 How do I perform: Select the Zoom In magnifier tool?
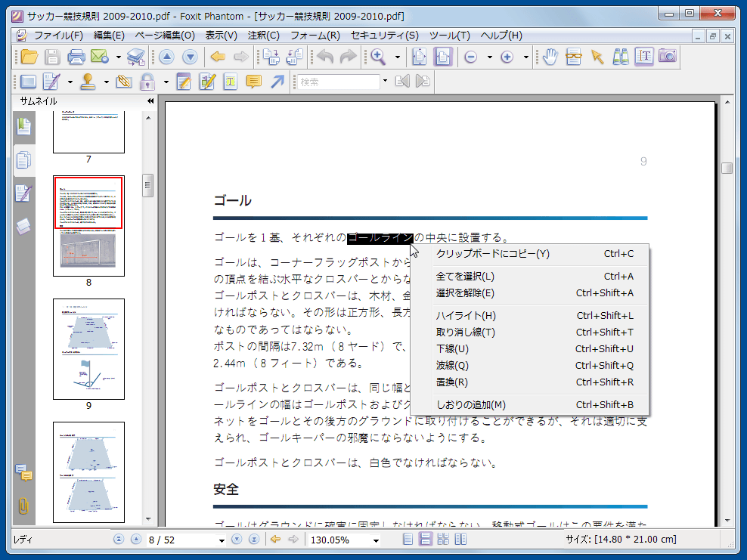378,57
